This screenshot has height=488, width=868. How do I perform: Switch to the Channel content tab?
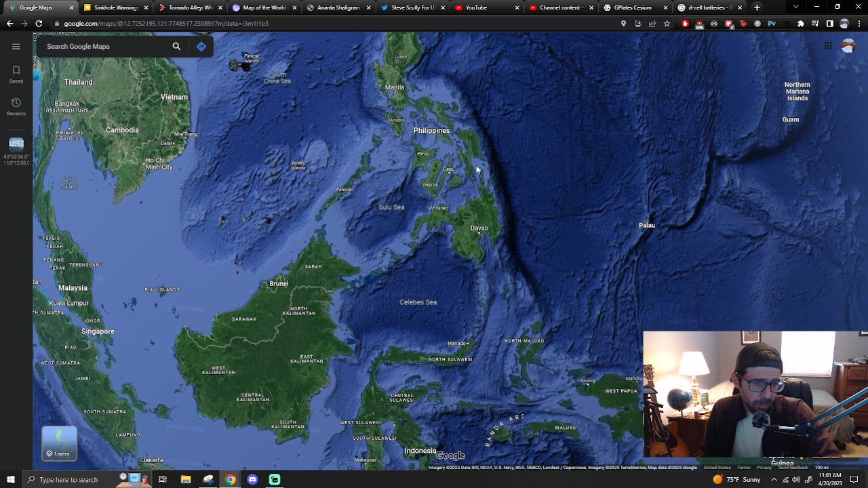pos(560,7)
